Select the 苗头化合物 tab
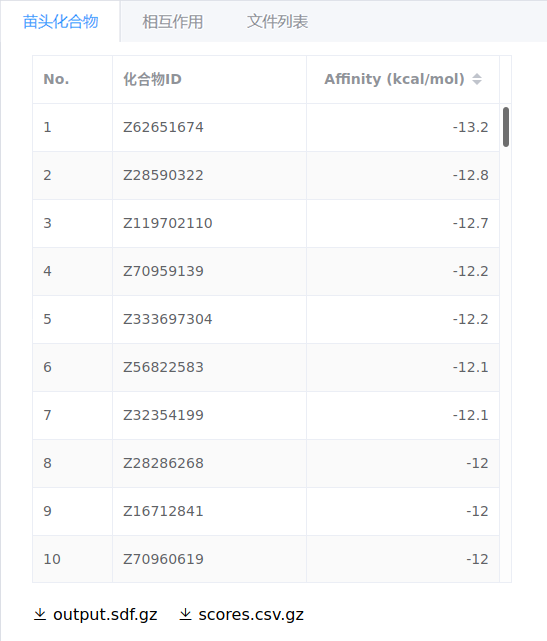 point(61,22)
